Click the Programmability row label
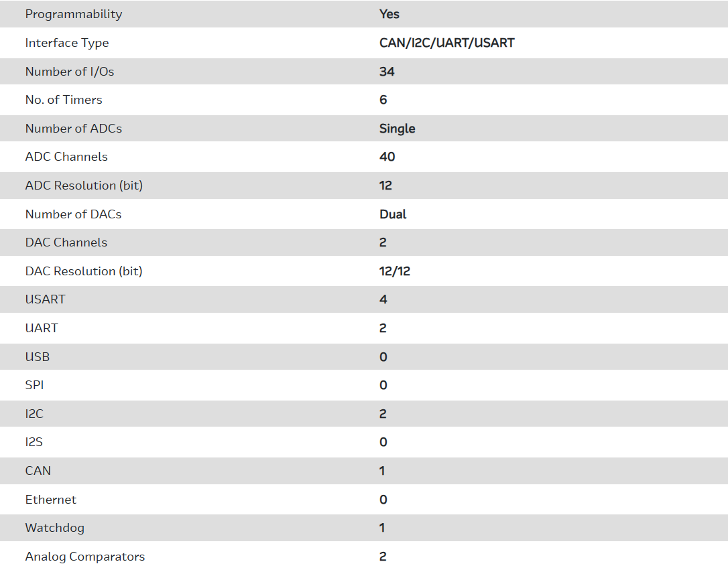Image resolution: width=728 pixels, height=568 pixels. [74, 14]
